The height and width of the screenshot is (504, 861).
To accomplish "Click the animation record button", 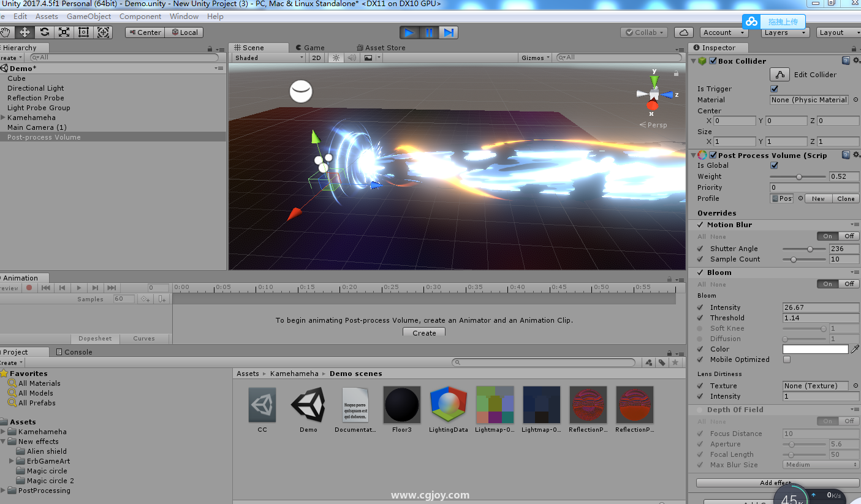I will point(29,288).
